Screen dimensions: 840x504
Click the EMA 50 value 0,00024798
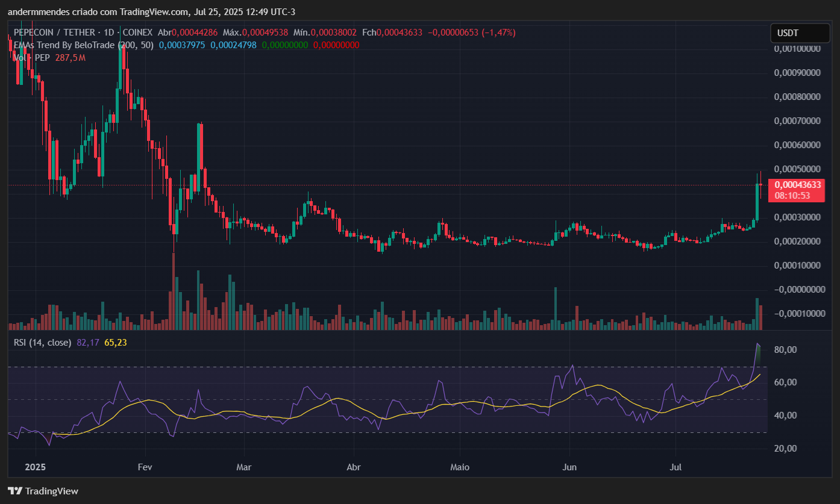pyautogui.click(x=233, y=45)
